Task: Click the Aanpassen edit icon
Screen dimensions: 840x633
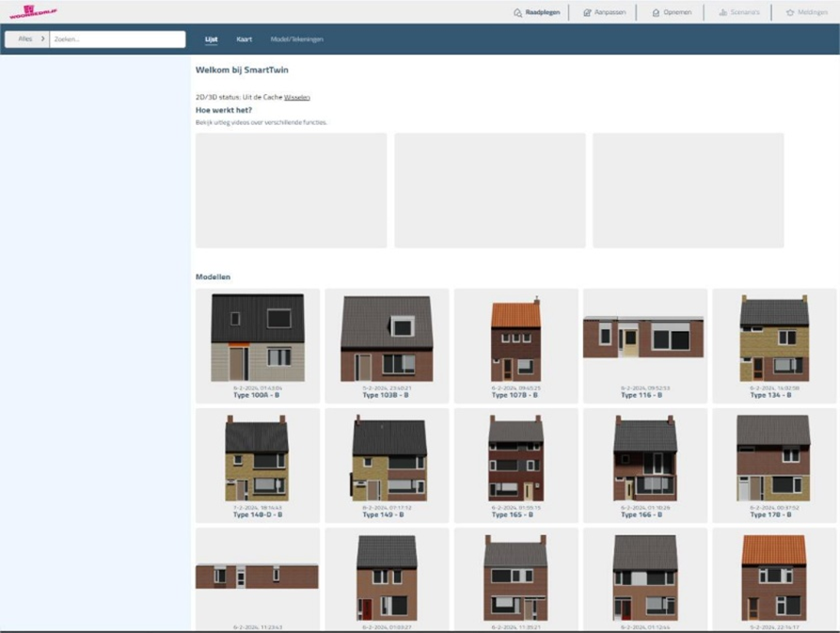Action: tap(587, 13)
